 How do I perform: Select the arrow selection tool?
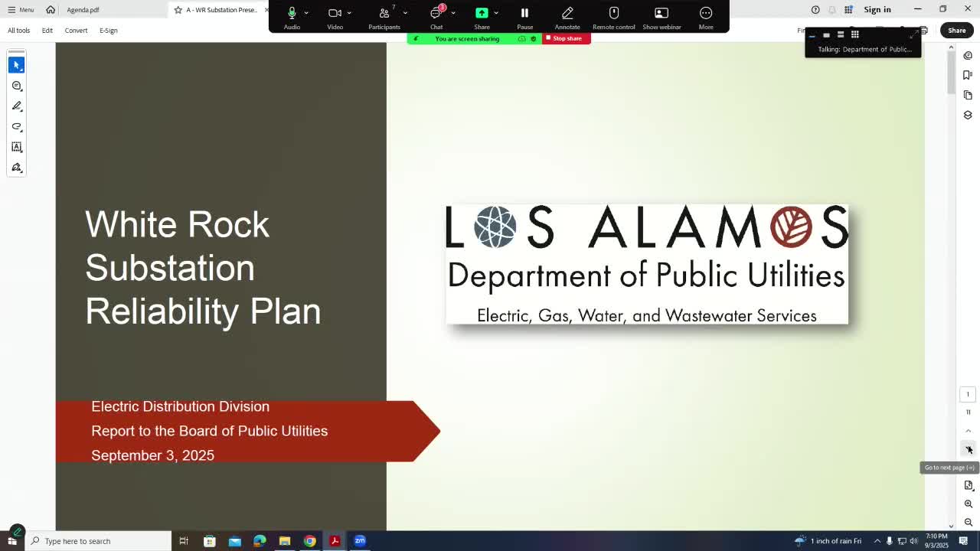point(17,65)
